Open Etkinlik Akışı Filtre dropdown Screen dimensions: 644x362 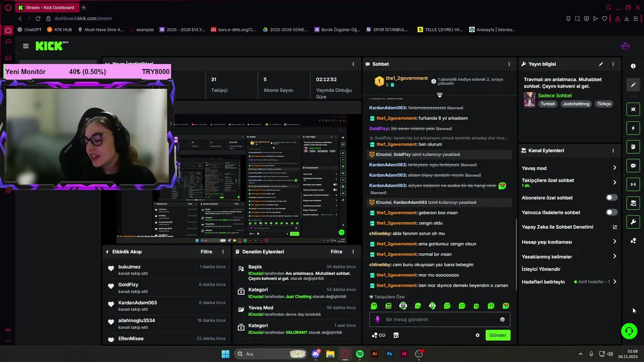pos(206,252)
